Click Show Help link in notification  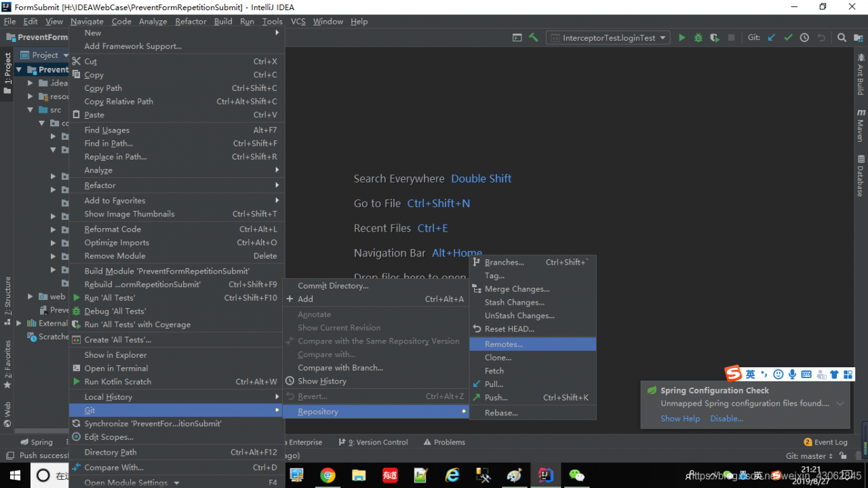(x=680, y=419)
